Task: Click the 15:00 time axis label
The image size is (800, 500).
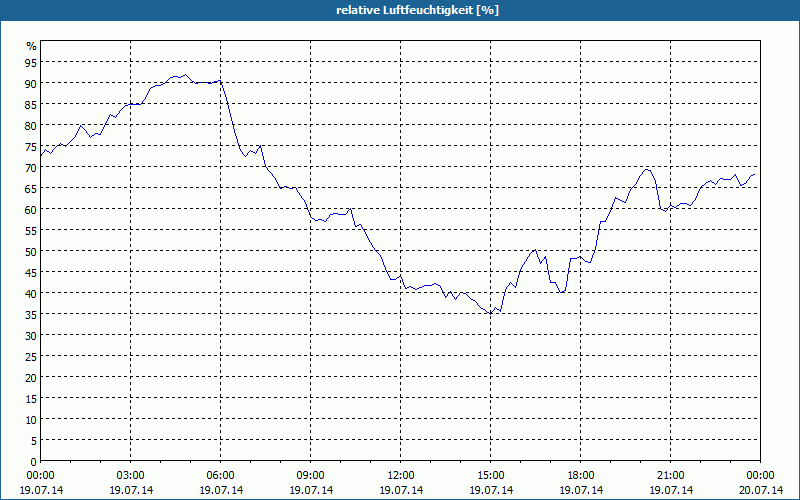Action: tap(491, 476)
